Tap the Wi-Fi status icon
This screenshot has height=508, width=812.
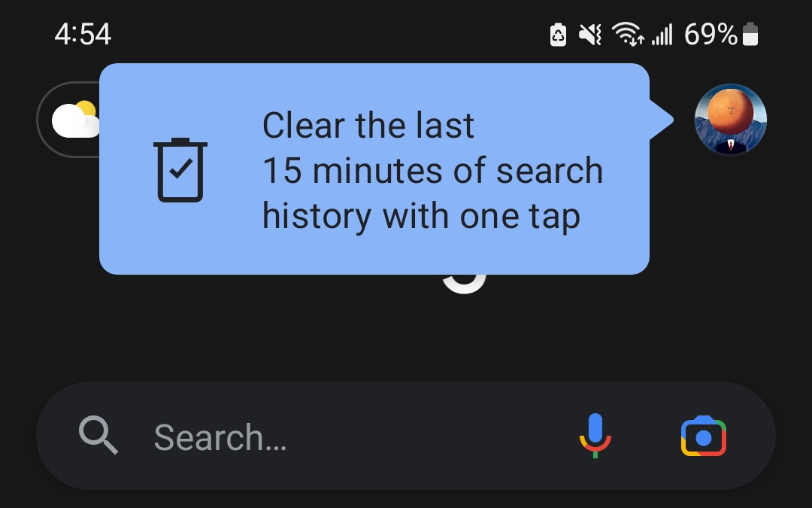(x=628, y=34)
